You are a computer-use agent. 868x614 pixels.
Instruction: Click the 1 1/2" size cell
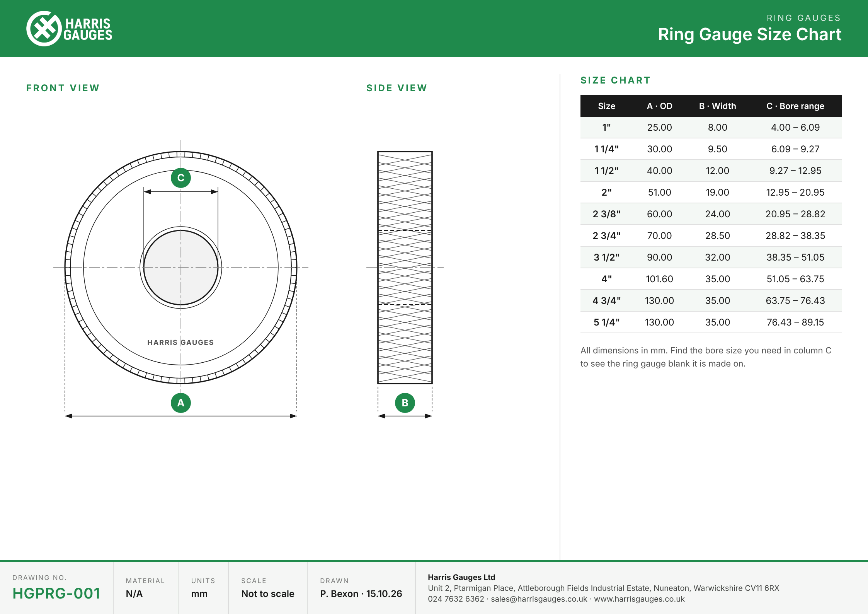[607, 171]
